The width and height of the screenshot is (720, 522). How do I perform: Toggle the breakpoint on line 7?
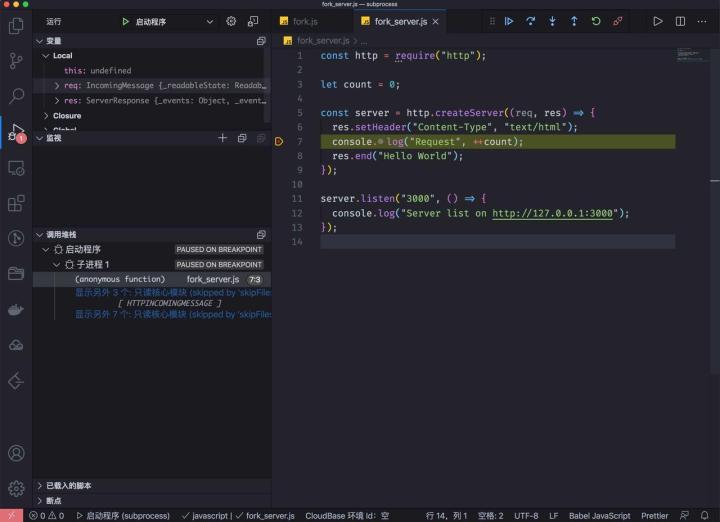[x=280, y=142]
